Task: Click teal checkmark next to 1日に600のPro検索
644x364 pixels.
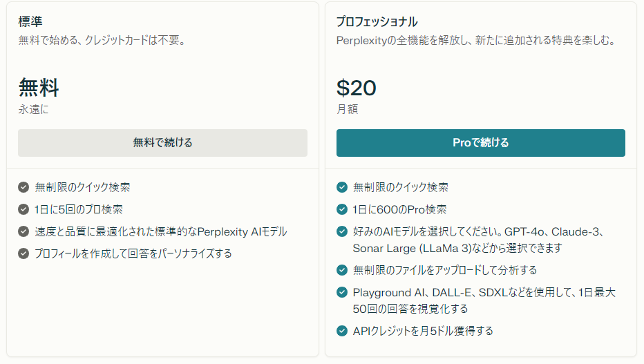Action: [x=342, y=209]
